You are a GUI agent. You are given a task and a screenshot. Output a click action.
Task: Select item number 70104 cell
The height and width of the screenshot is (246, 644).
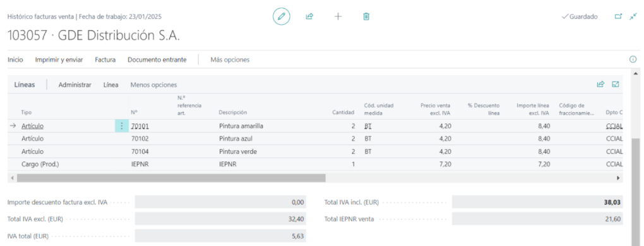tap(140, 151)
